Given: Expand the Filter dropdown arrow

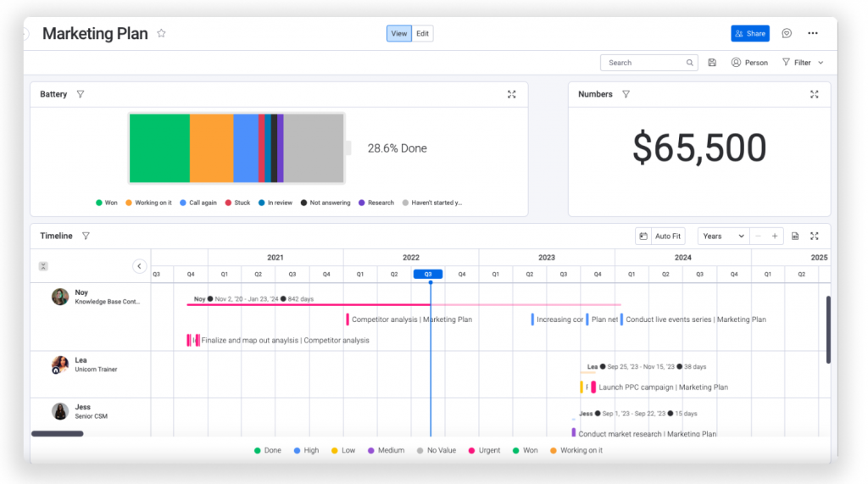Looking at the screenshot, I should pos(821,63).
